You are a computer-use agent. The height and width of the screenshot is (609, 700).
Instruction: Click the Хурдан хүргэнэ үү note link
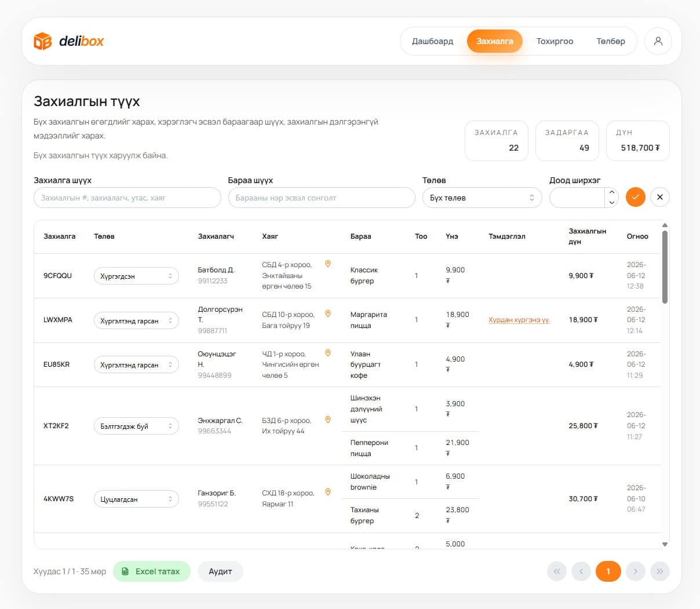click(x=519, y=320)
